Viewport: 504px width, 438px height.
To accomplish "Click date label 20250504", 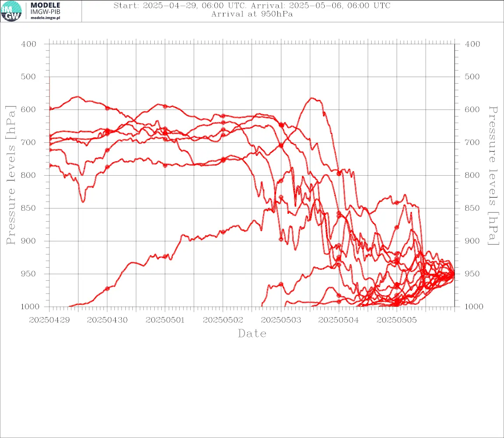I will (338, 320).
